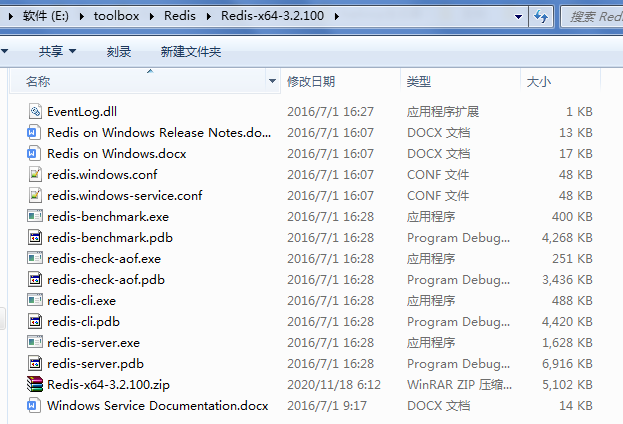Click the redis-server.exe application icon
This screenshot has height=424, width=623.
(35, 342)
